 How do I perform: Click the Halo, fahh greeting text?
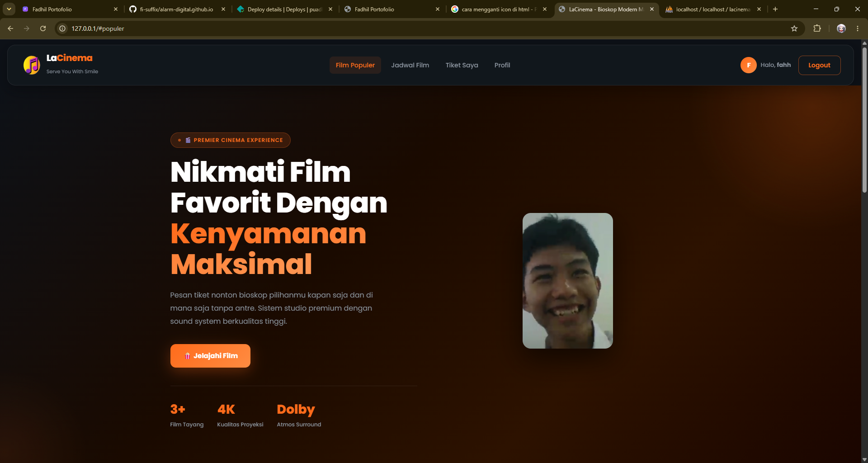pyautogui.click(x=775, y=65)
